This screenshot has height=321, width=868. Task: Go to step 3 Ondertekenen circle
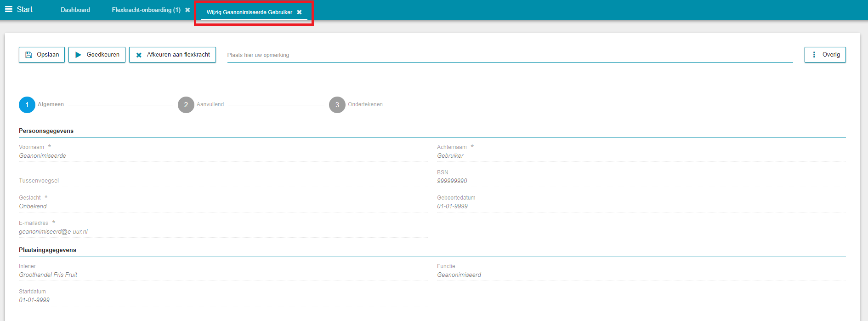(337, 105)
